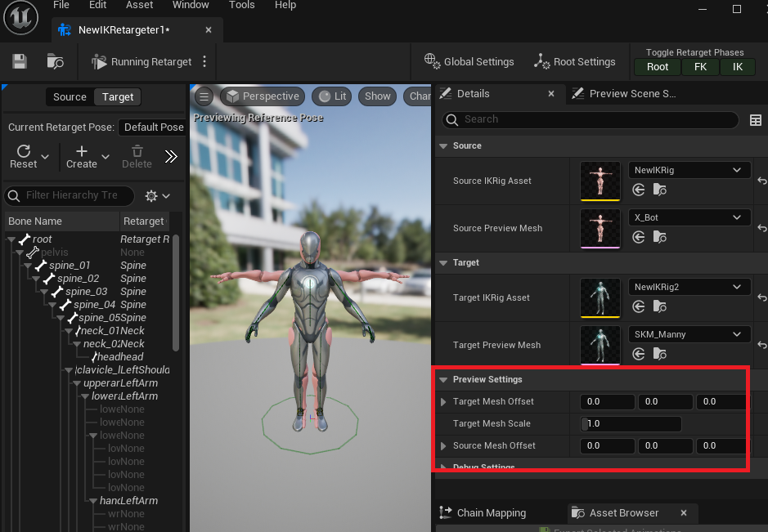Click the Target Mesh Scale slider field
Screen dimensions: 768x532
[x=631, y=424]
